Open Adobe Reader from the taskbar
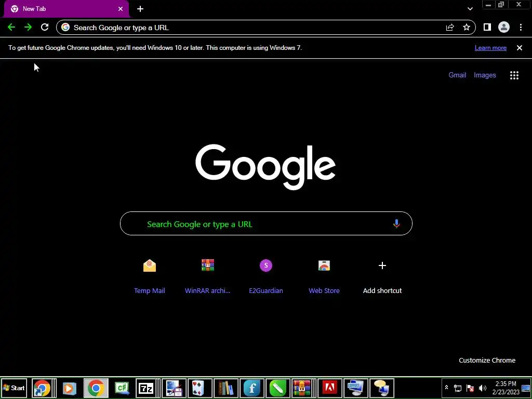This screenshot has width=532, height=399. (329, 388)
